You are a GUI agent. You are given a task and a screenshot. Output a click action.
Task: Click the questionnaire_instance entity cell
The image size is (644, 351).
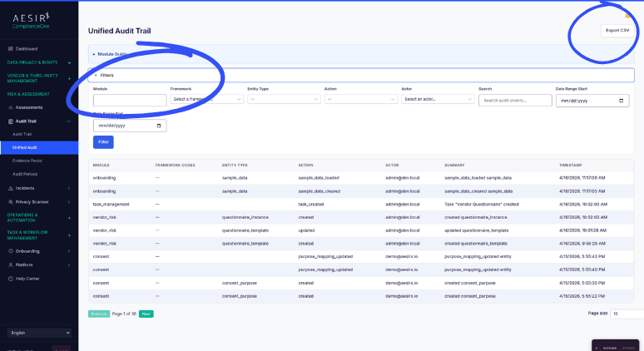click(245, 218)
